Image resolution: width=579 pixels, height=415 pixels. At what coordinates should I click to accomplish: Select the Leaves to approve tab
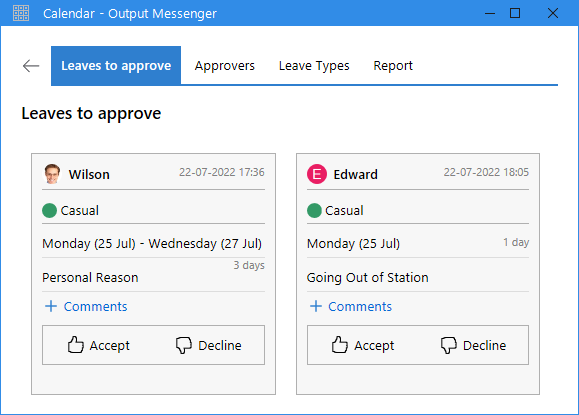tap(116, 66)
